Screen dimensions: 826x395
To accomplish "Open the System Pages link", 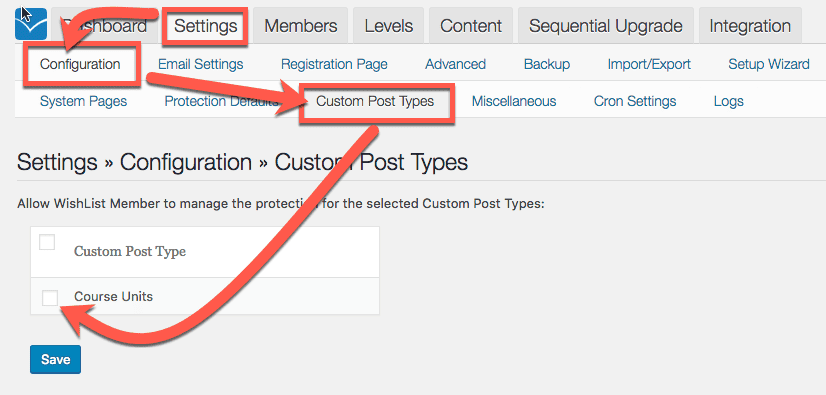I will (83, 101).
